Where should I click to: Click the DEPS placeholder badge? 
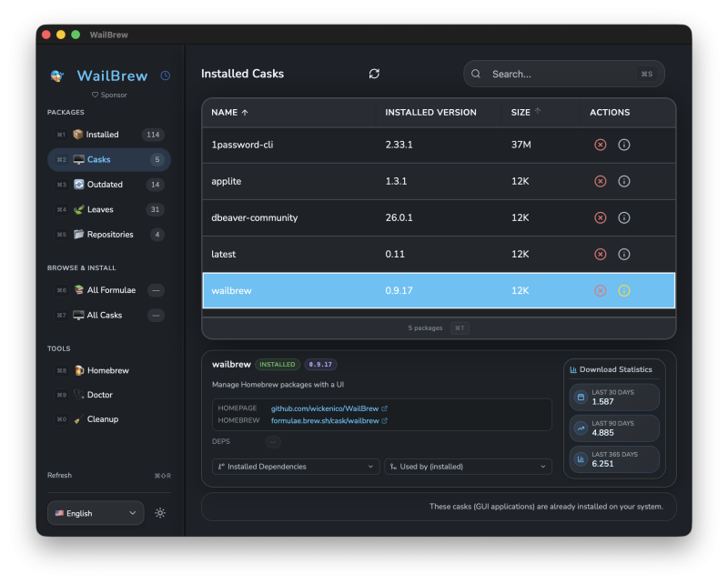pyautogui.click(x=273, y=442)
